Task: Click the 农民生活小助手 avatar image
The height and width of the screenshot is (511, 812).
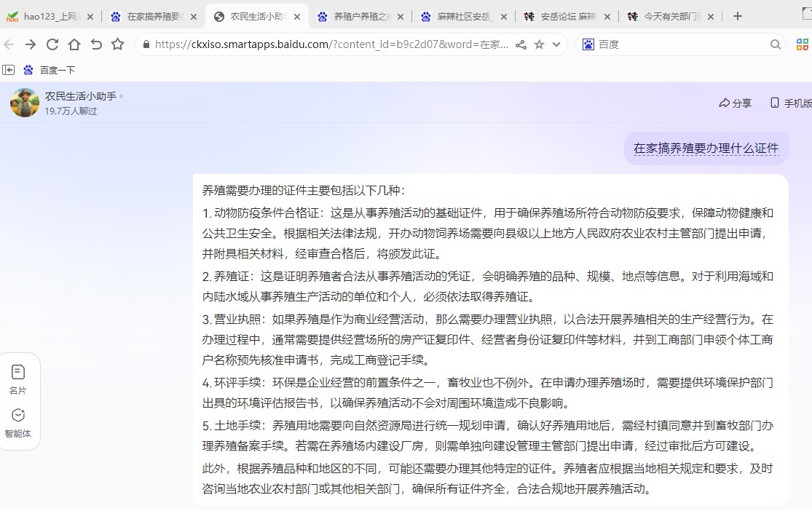Action: coord(25,103)
